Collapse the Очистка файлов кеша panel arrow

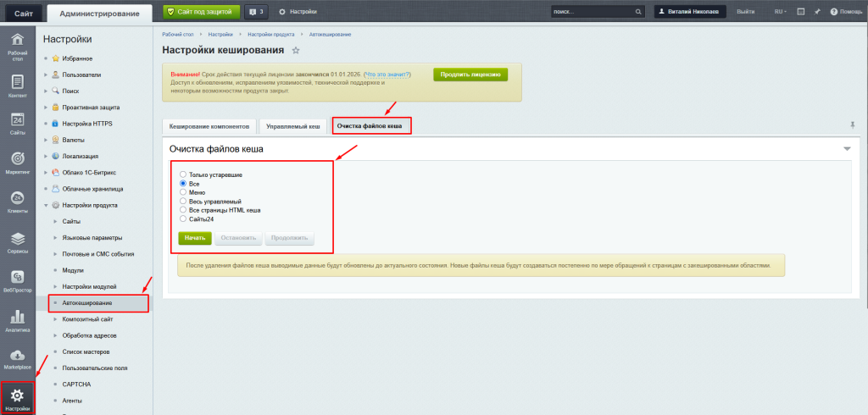click(847, 149)
